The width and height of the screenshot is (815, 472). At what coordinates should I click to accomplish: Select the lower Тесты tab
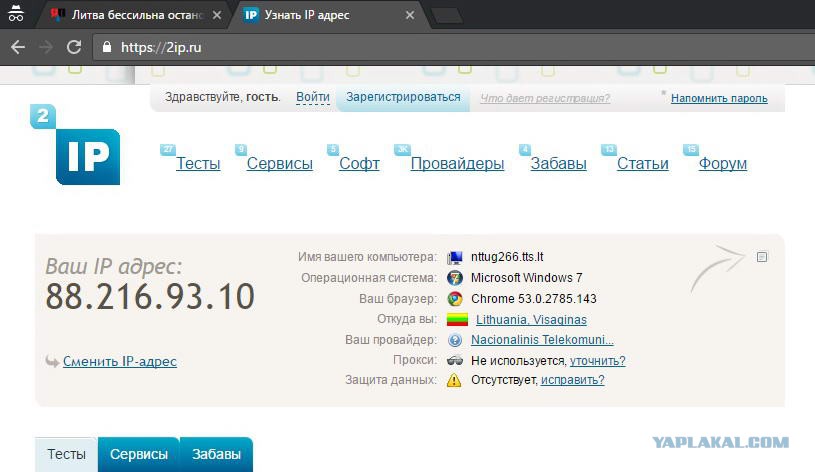(66, 454)
